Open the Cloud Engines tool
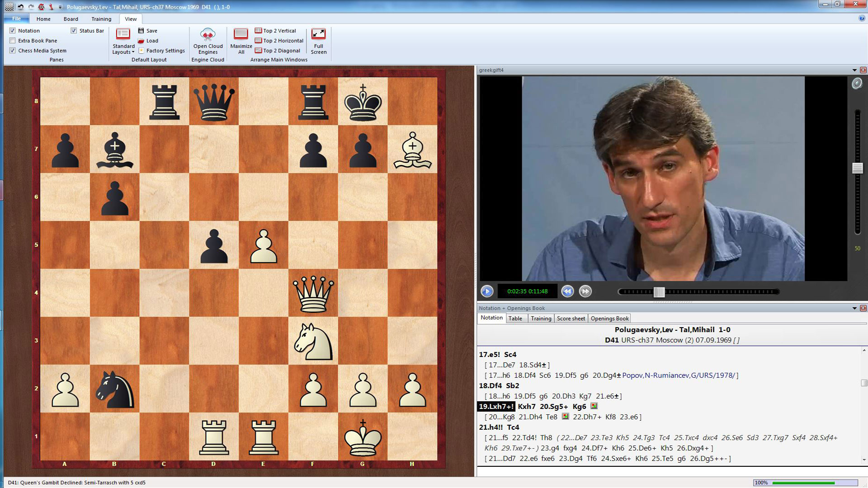This screenshot has height=488, width=868. click(208, 41)
